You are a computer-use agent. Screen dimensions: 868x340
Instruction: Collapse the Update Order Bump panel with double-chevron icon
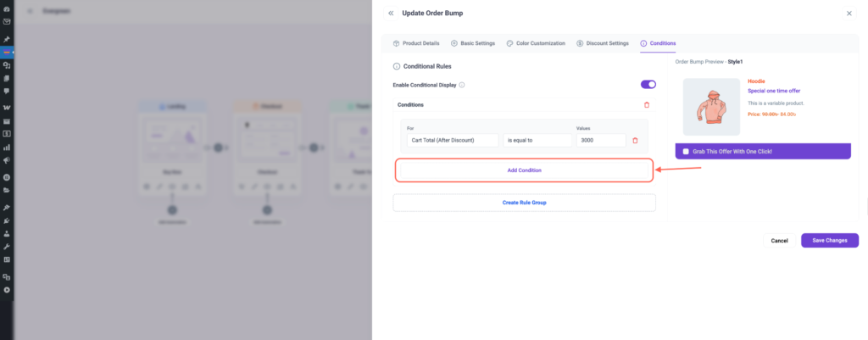click(x=391, y=14)
